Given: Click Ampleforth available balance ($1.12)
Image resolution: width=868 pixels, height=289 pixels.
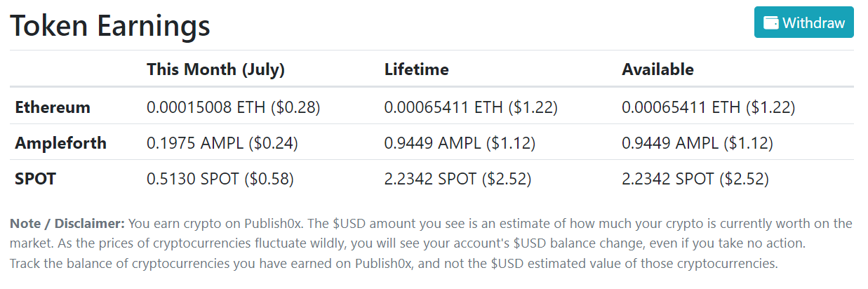Looking at the screenshot, I should coord(749,143).
